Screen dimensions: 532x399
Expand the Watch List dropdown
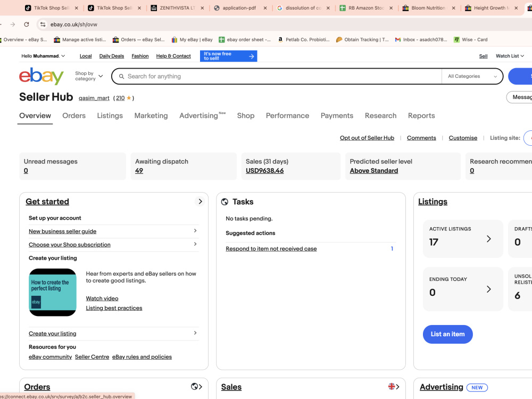coord(510,56)
